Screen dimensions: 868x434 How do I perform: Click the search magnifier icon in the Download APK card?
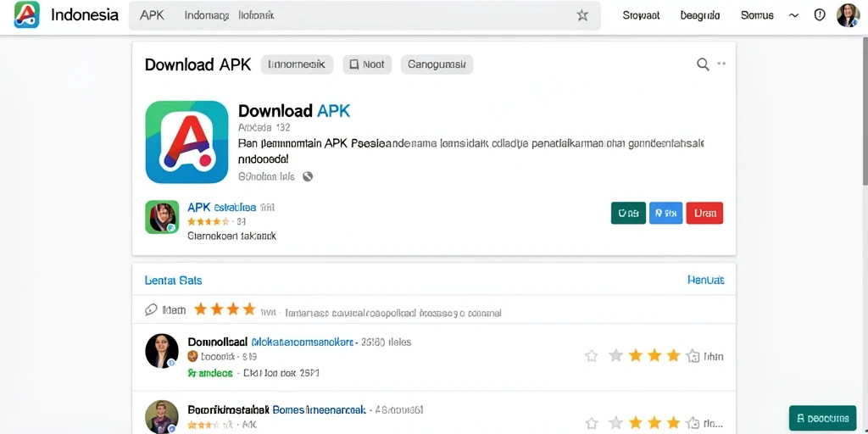point(703,64)
